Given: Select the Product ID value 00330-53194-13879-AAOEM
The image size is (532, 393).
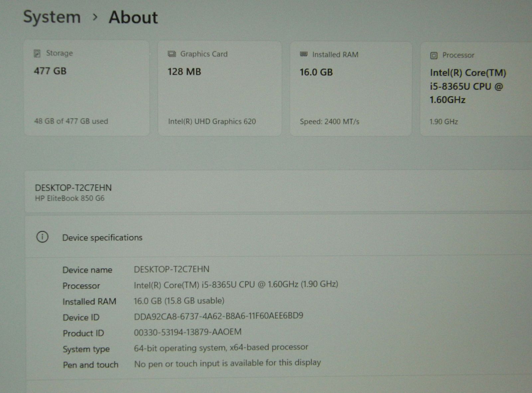Looking at the screenshot, I should click(188, 332).
